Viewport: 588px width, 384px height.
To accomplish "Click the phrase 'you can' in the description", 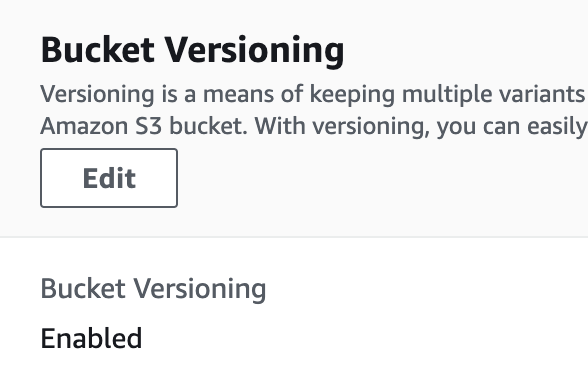I will [478, 128].
